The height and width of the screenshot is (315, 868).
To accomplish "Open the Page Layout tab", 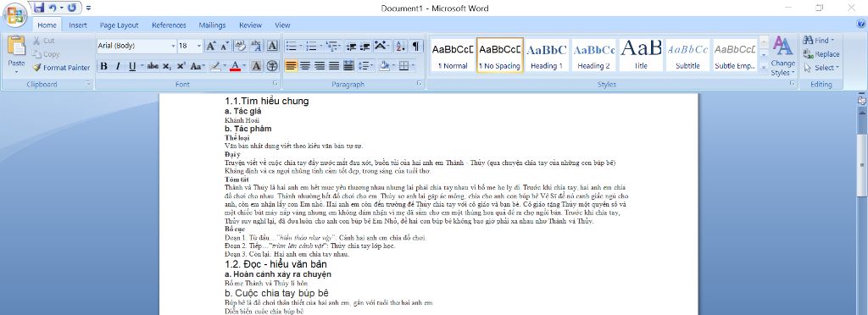I will [x=119, y=25].
